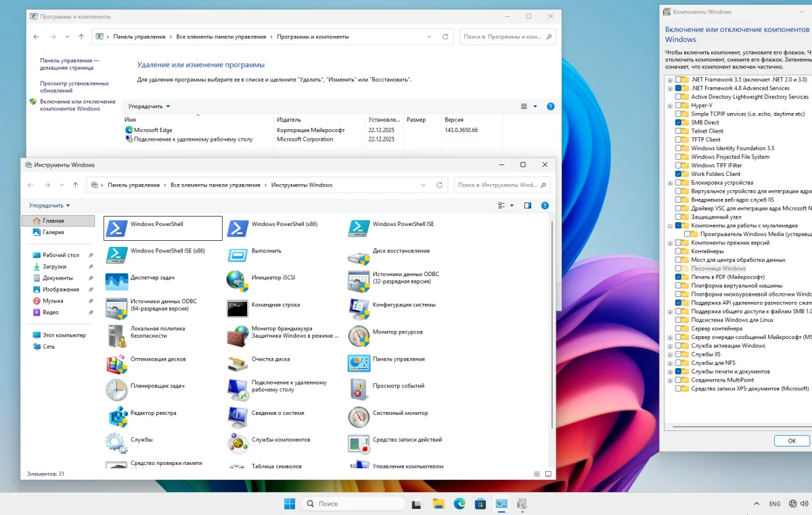
Task: Open Просмотр установленных обновлений link
Action: (74, 87)
